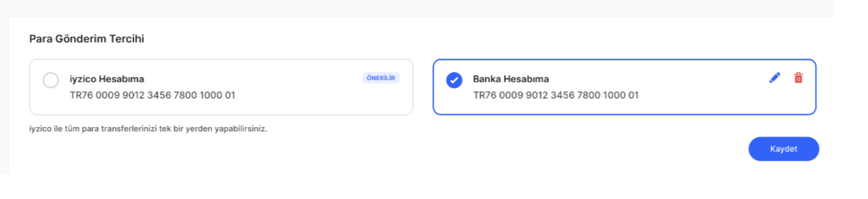Click the Para Gönderim Tercihi heading
Viewport: 868px width, 199px height.
tap(87, 39)
